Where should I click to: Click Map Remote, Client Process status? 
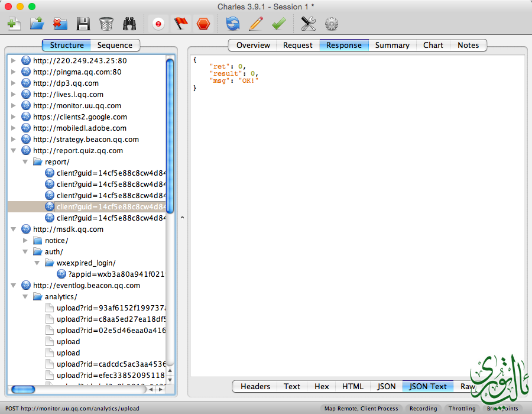(361, 409)
